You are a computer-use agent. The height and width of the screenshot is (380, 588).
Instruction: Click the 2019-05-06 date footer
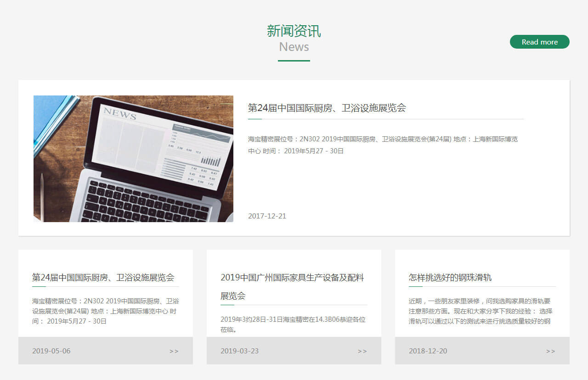[x=51, y=351]
